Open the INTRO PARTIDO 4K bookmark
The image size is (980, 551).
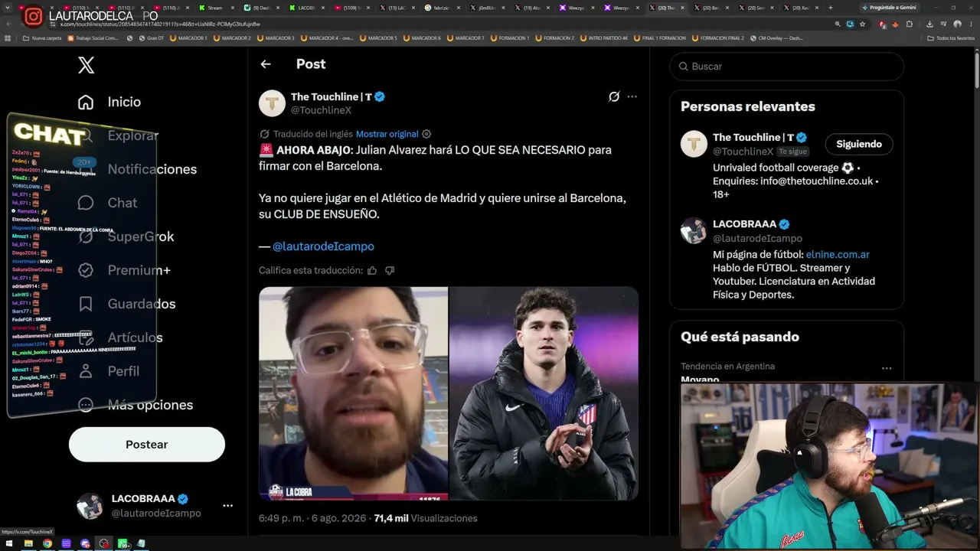(603, 37)
